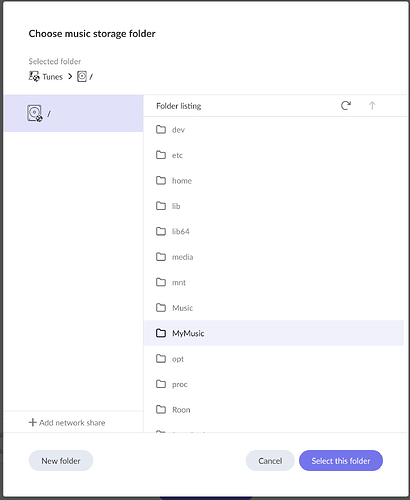Viewport: 410px width, 500px height.
Task: Open the media folder
Action: coord(274,257)
